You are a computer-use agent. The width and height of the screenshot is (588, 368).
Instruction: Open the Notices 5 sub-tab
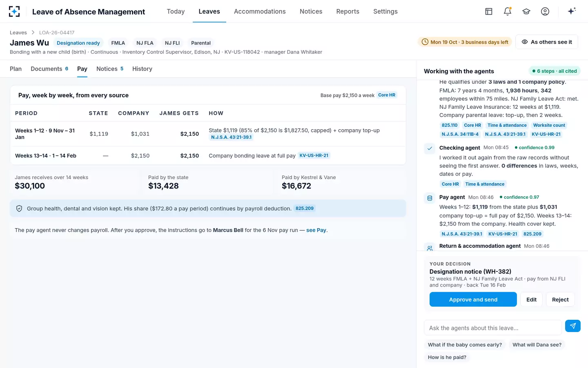pyautogui.click(x=110, y=69)
